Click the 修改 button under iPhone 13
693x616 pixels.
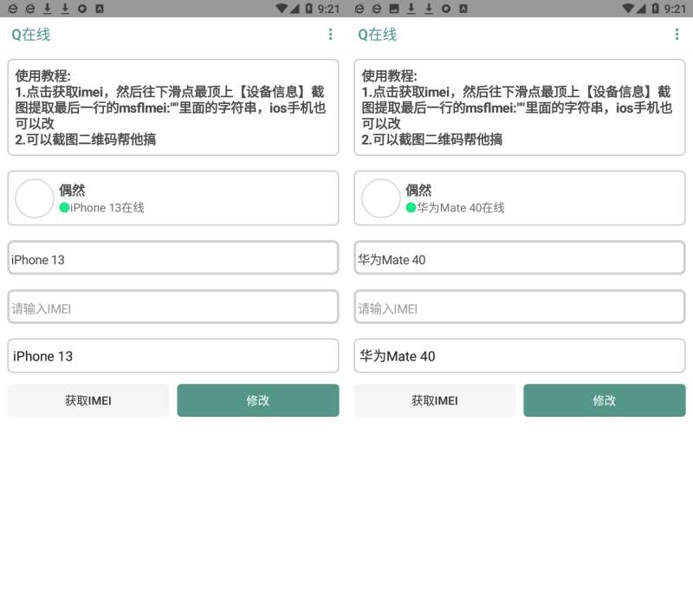(x=258, y=400)
